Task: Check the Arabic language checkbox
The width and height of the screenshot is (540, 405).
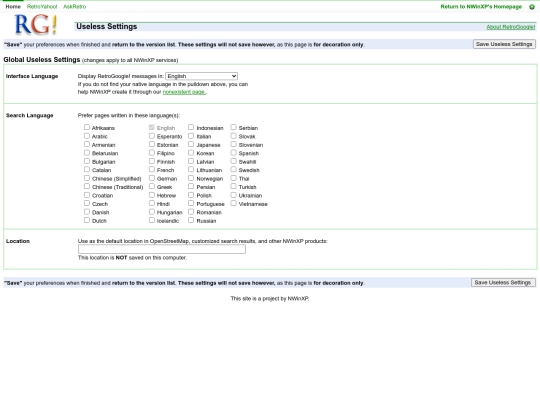Action: coord(87,136)
